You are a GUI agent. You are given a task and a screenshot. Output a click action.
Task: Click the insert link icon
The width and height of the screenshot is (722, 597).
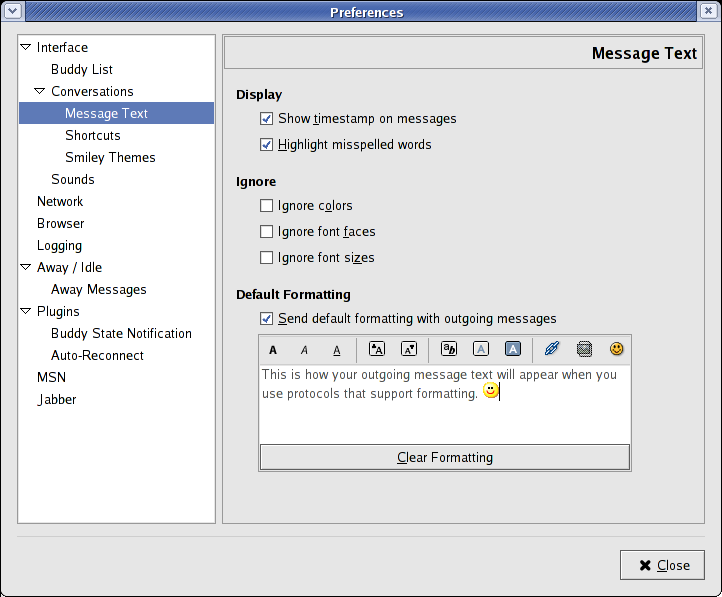pyautogui.click(x=552, y=349)
